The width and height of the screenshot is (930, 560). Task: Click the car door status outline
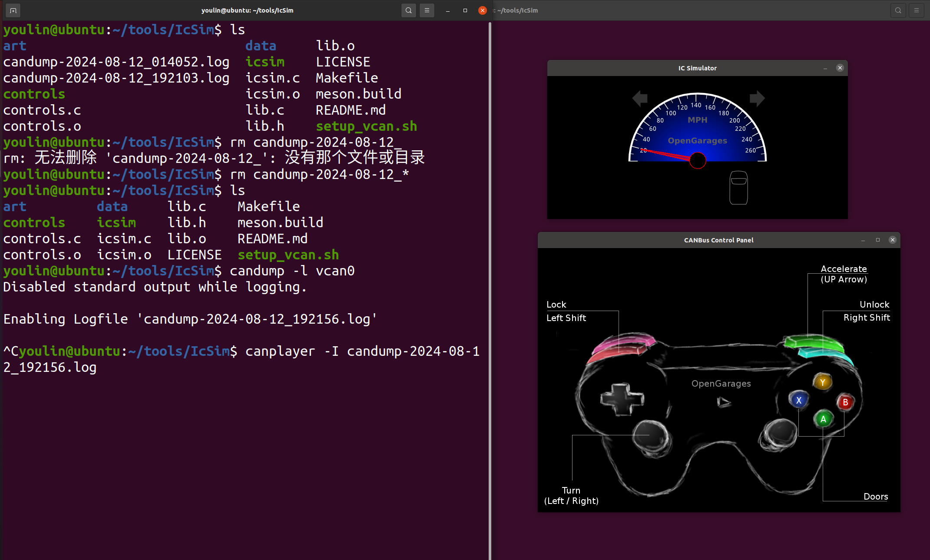tap(738, 187)
